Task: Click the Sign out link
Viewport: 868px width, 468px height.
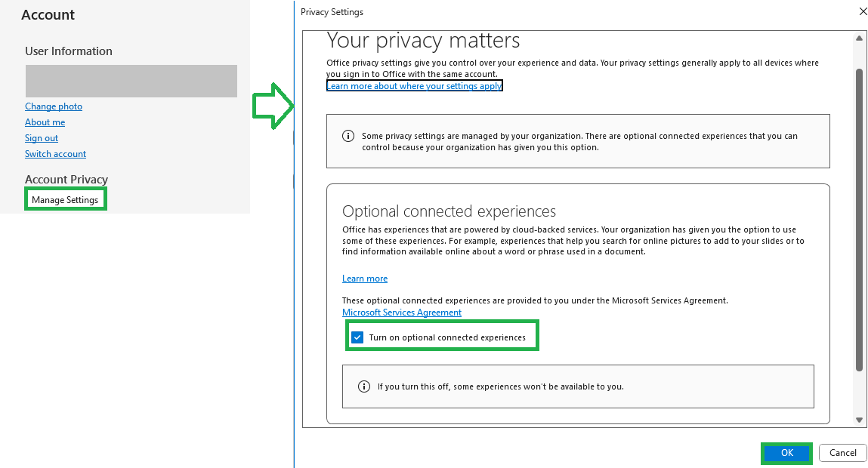Action: [x=42, y=138]
